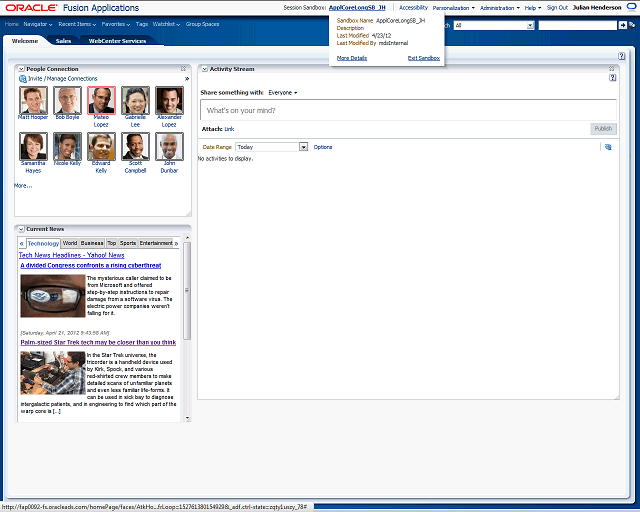Click the Activity Stream refresh icon
The width and height of the screenshot is (640, 512).
pos(607,147)
